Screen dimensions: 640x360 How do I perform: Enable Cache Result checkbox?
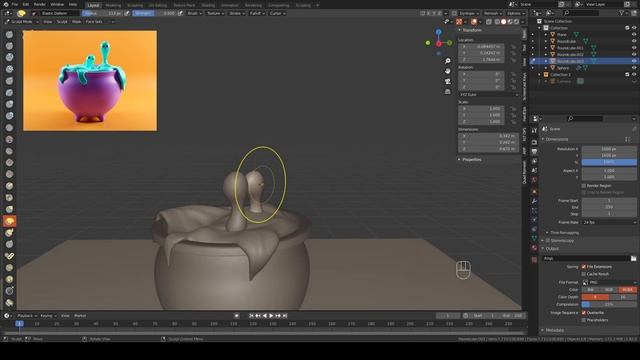pos(584,274)
